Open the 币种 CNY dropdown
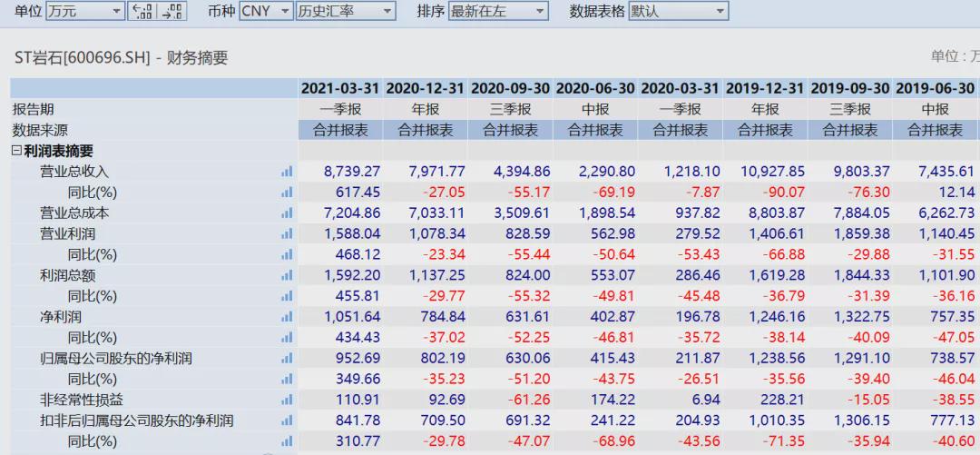This screenshot has width=980, height=455. (x=266, y=11)
